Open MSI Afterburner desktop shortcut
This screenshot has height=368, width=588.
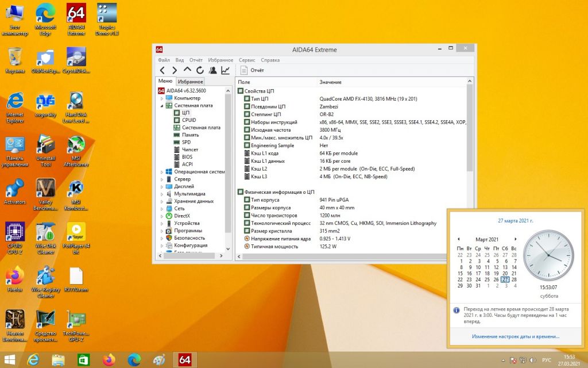coord(76,151)
